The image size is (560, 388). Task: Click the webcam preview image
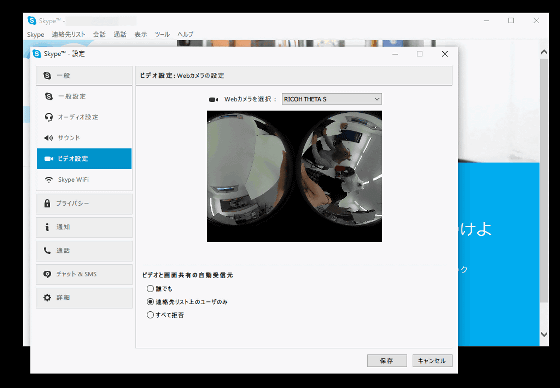coord(294,176)
